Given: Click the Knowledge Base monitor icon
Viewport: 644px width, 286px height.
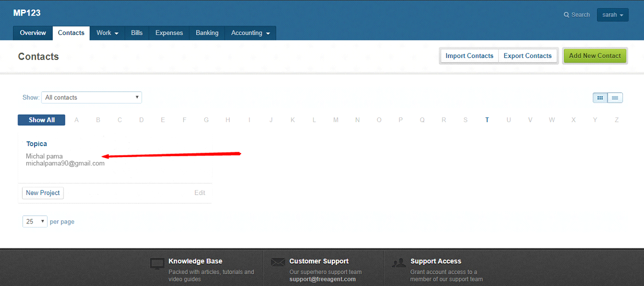Looking at the screenshot, I should pyautogui.click(x=157, y=263).
